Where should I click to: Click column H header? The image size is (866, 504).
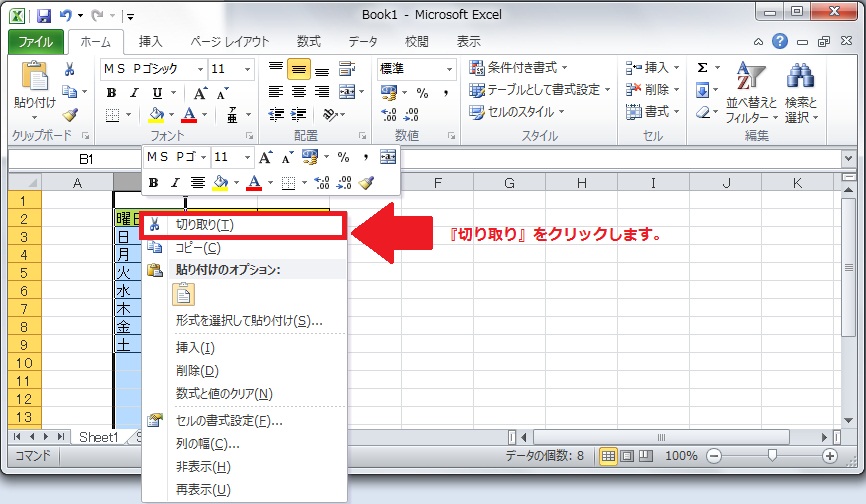coord(582,183)
